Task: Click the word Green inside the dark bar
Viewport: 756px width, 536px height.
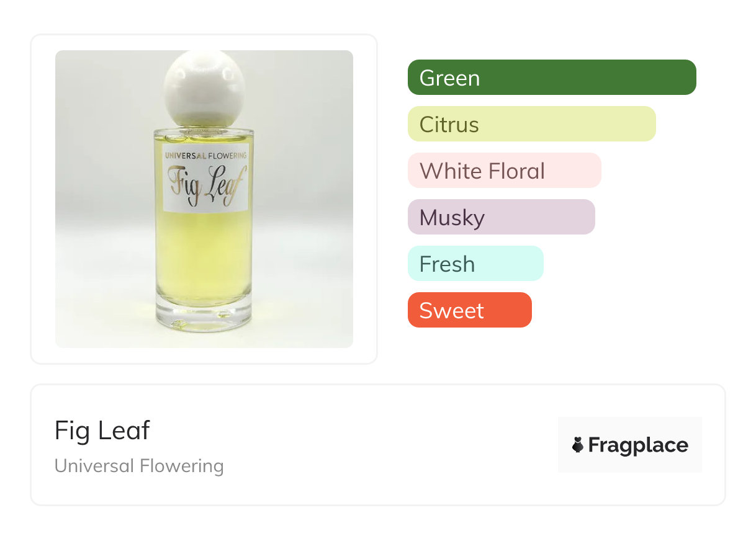Action: click(x=449, y=78)
